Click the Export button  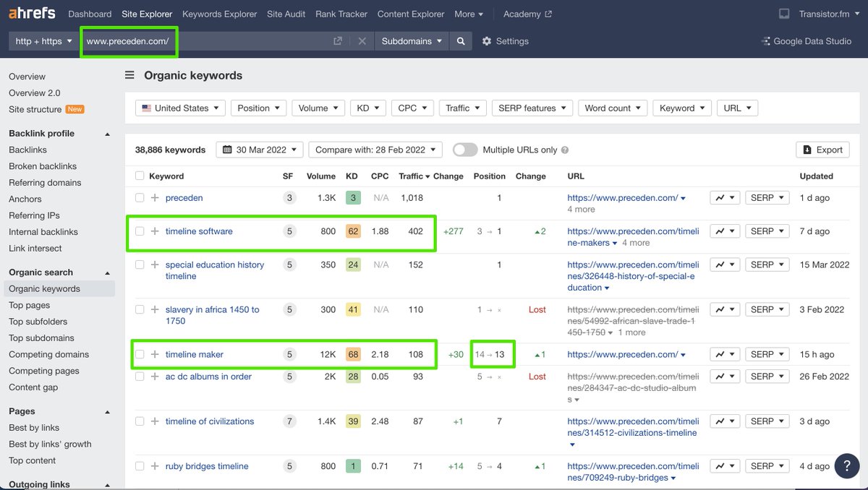click(x=822, y=150)
